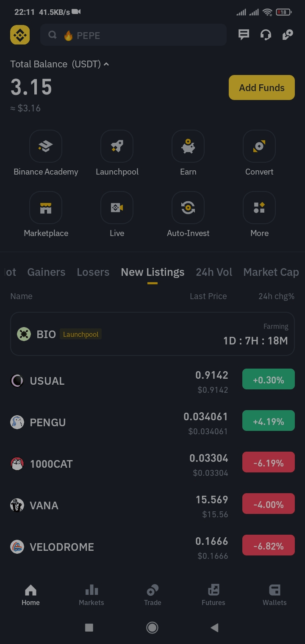The width and height of the screenshot is (305, 644).
Task: Collapse Total Balance with the caret
Action: [x=106, y=64]
